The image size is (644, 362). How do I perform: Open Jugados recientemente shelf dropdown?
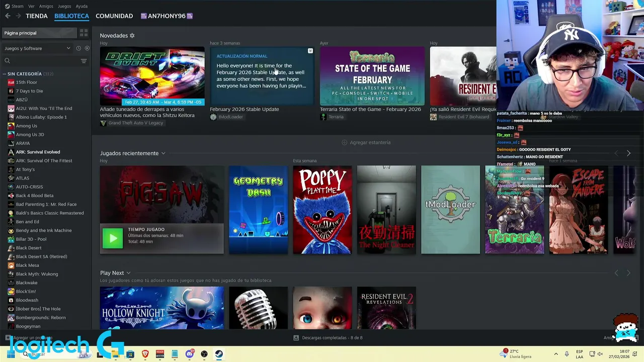163,153
